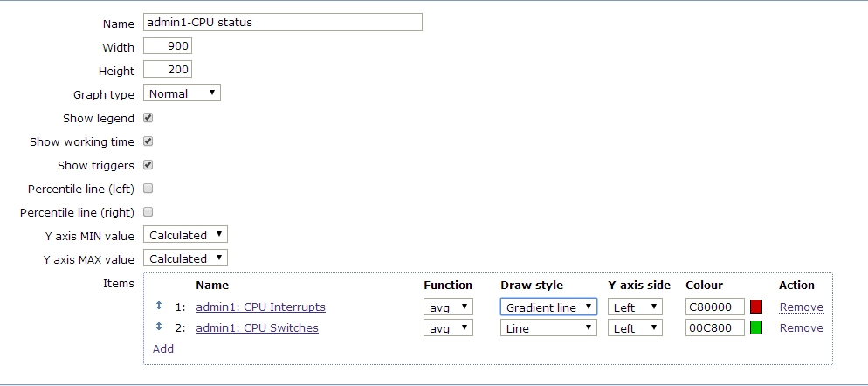Open the admin1: CPU Switches item link
This screenshot has height=386, width=868.
(257, 327)
